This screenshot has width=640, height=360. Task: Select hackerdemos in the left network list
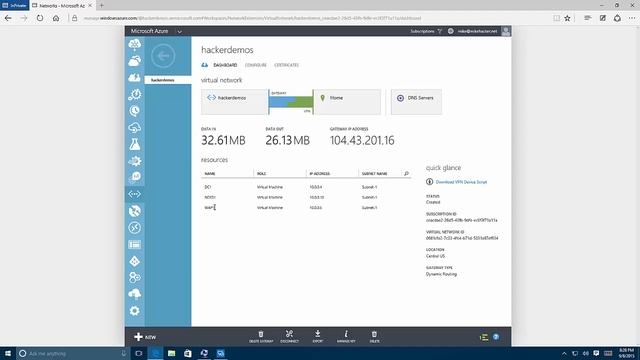pos(168,80)
